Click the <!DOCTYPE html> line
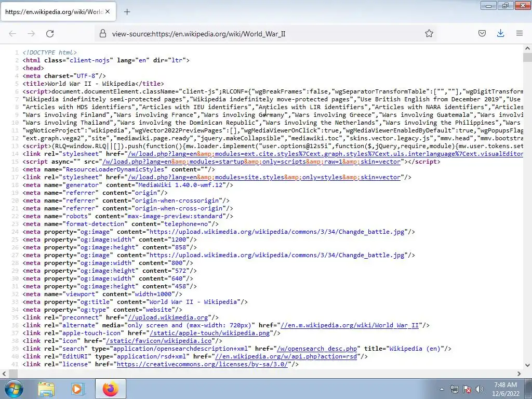The width and height of the screenshot is (532, 399). [49, 52]
